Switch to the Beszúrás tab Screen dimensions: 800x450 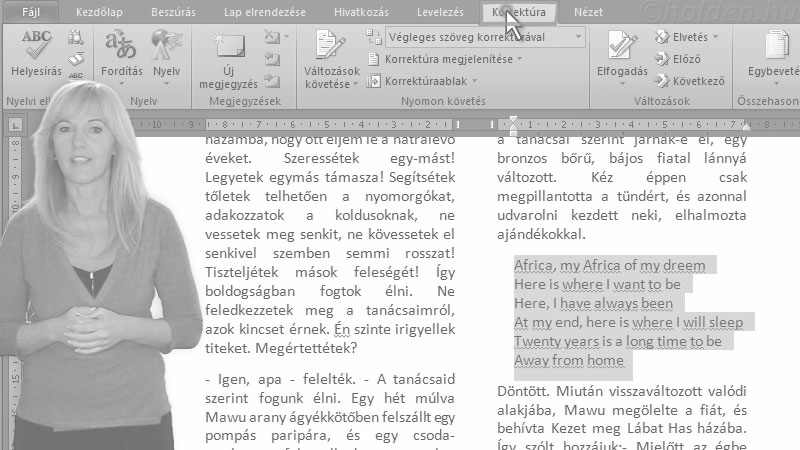(x=173, y=12)
